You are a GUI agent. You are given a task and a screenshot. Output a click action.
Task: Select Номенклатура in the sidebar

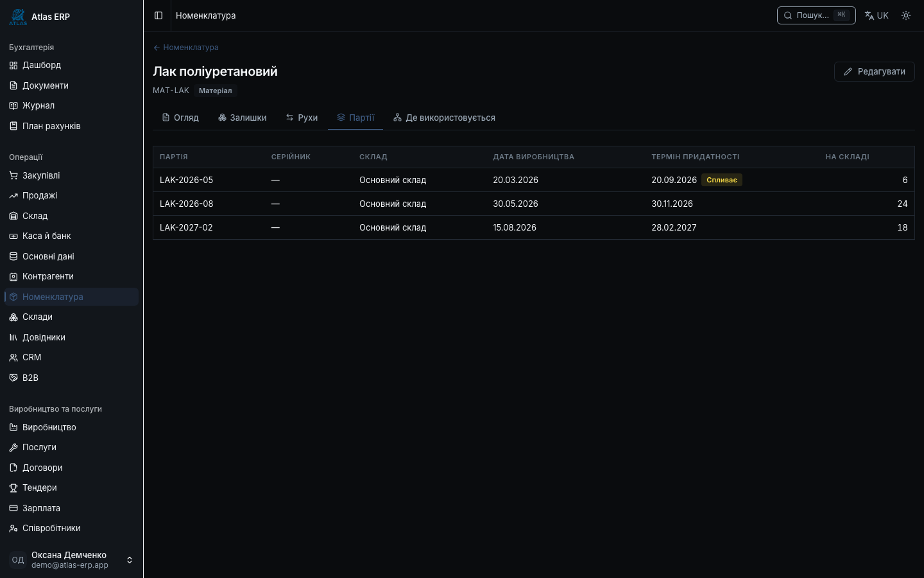coord(71,297)
